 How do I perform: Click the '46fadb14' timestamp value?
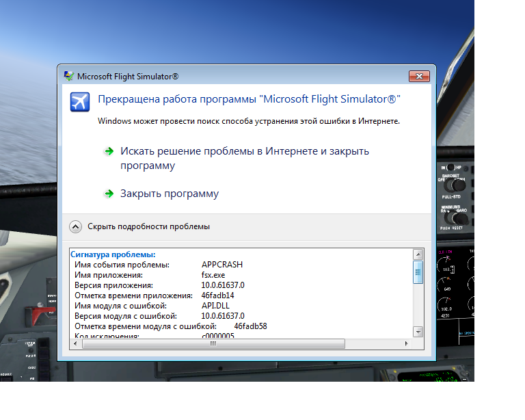217,296
